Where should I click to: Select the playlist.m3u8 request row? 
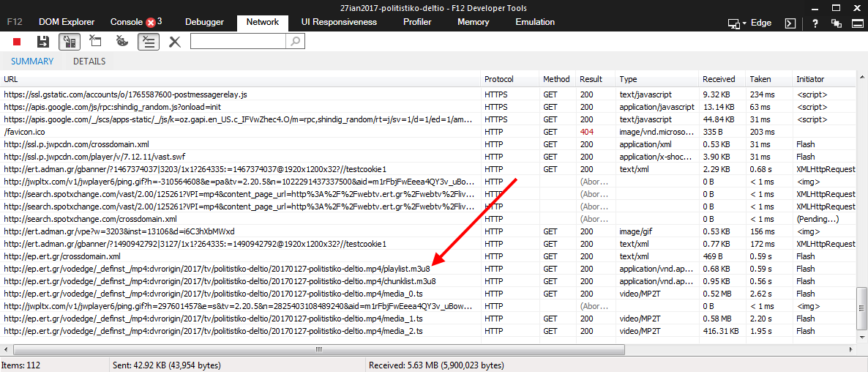428,269
